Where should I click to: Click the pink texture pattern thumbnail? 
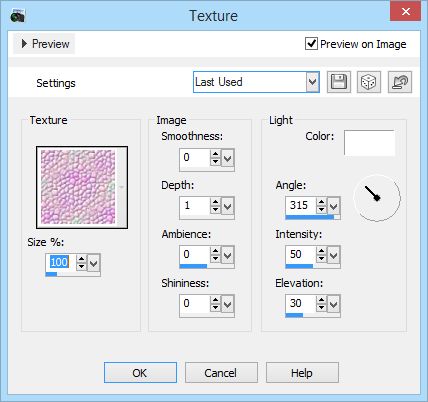point(82,187)
